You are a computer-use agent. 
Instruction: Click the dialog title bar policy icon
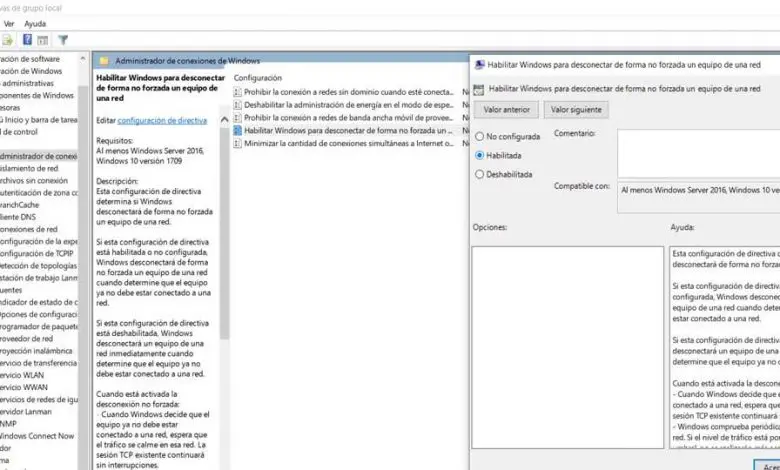click(480, 65)
